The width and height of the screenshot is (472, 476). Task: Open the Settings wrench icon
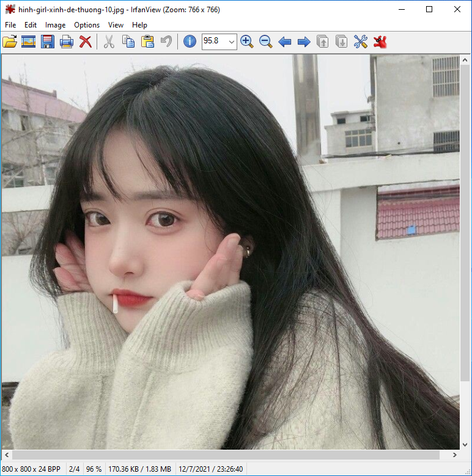[361, 42]
